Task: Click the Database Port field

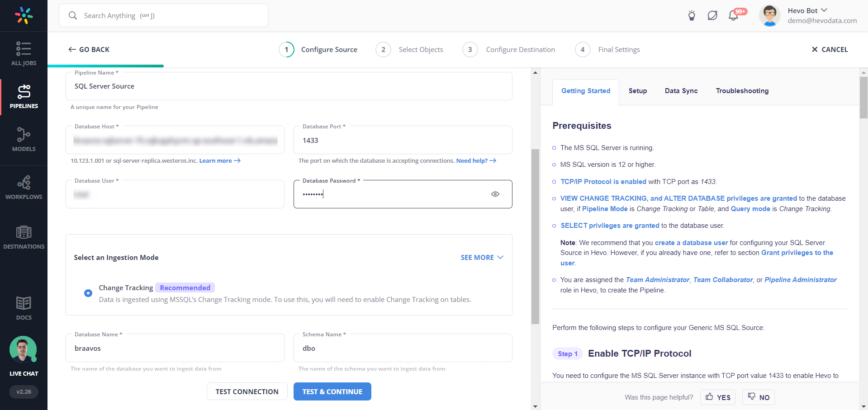Action: coord(403,140)
